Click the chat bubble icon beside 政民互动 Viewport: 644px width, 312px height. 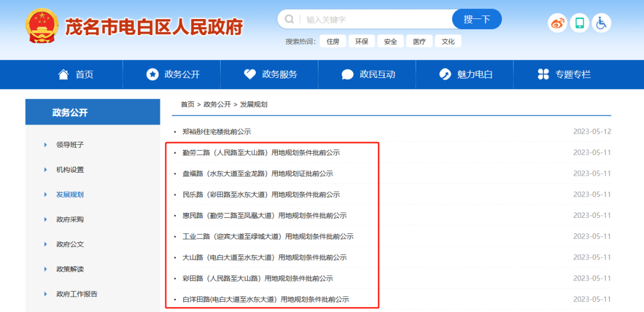coord(348,74)
